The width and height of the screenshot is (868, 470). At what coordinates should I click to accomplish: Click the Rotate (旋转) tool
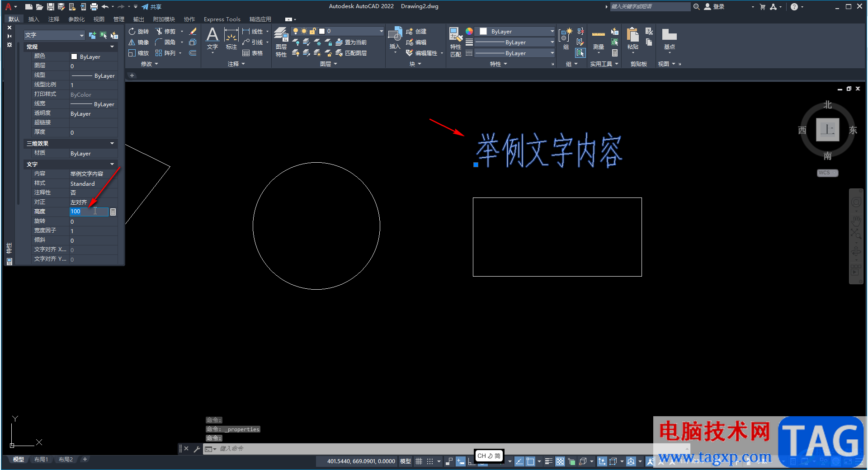coord(138,31)
